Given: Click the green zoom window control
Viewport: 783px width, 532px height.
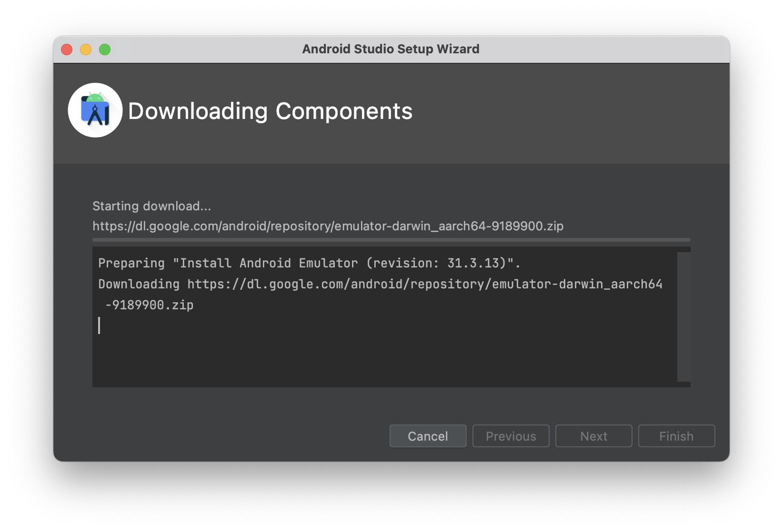Looking at the screenshot, I should [104, 49].
